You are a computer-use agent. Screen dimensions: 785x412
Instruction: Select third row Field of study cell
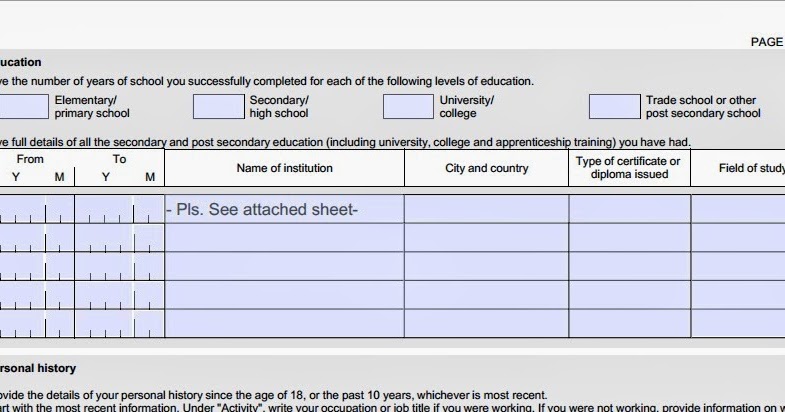coord(738,266)
